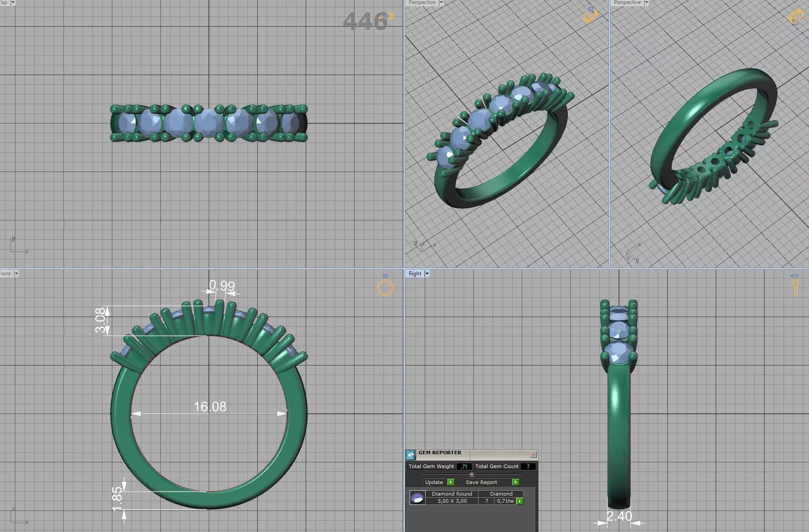The image size is (809, 532).
Task: Open the rightmost Perspective viewport dropdown arrow
Action: [646, 3]
